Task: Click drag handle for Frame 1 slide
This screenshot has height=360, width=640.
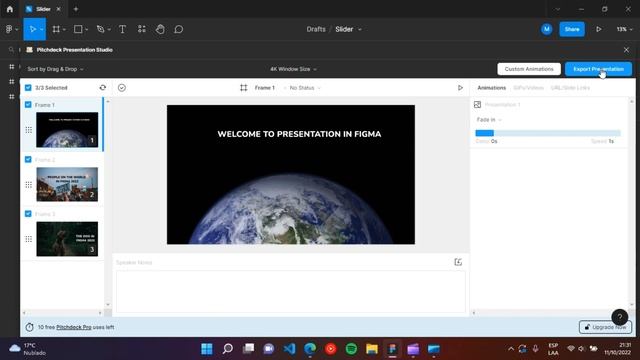Action: coord(29,130)
